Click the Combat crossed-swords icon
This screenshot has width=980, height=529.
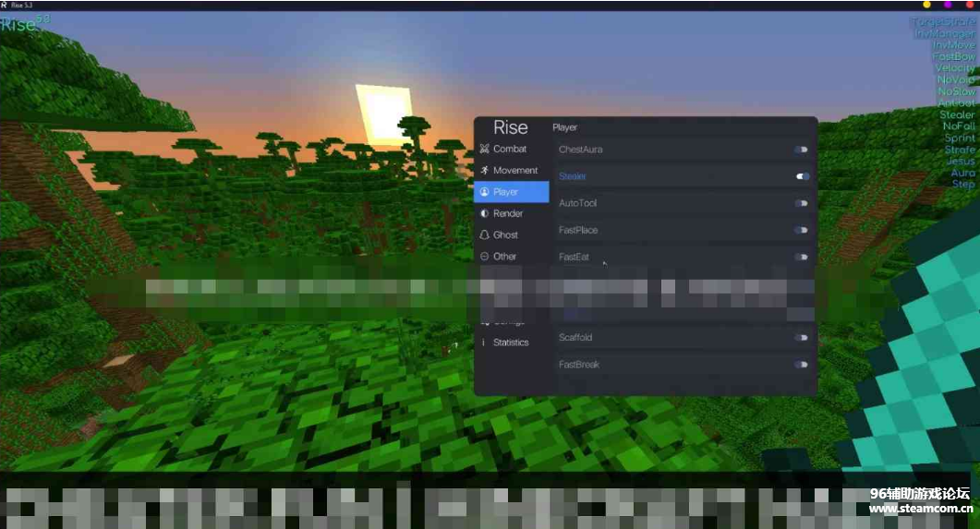484,149
